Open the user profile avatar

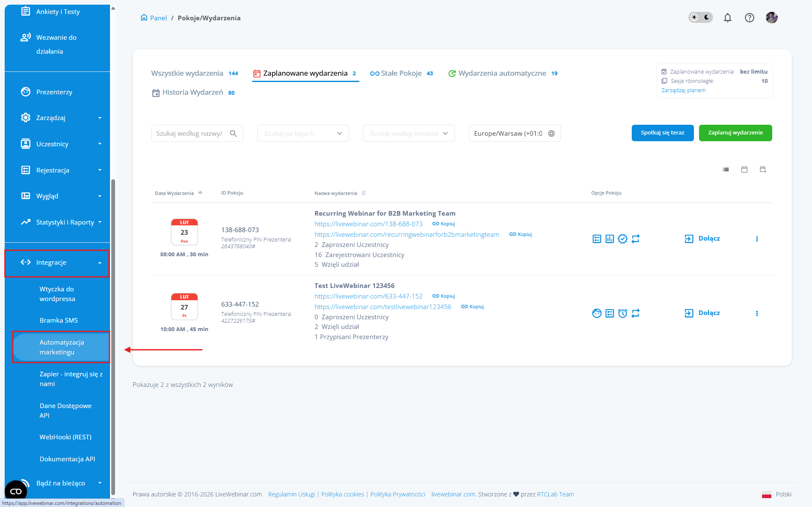771,18
